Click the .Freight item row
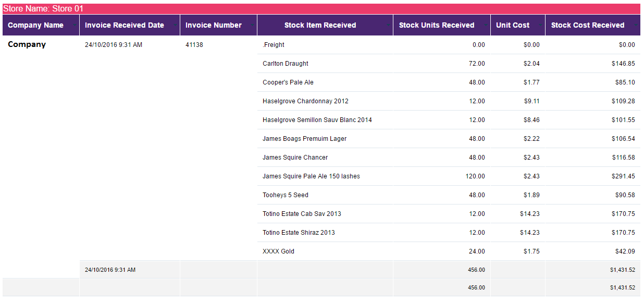This screenshot has width=644, height=301. [449, 45]
